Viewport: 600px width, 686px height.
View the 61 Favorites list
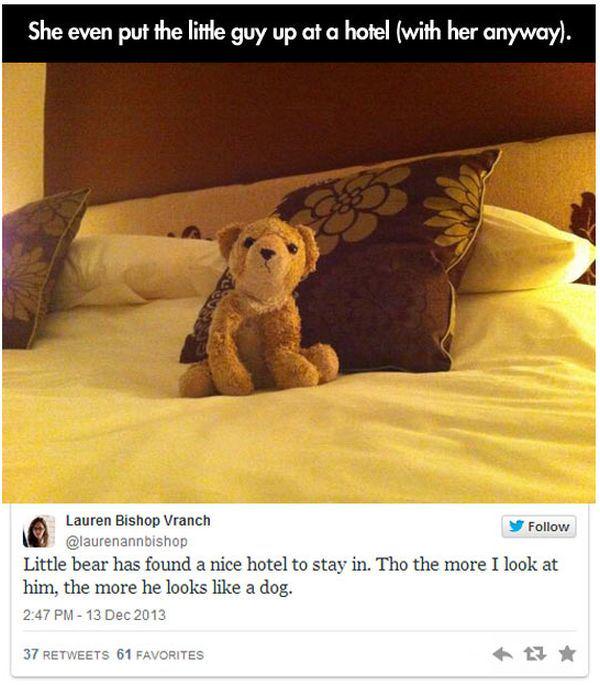click(160, 654)
